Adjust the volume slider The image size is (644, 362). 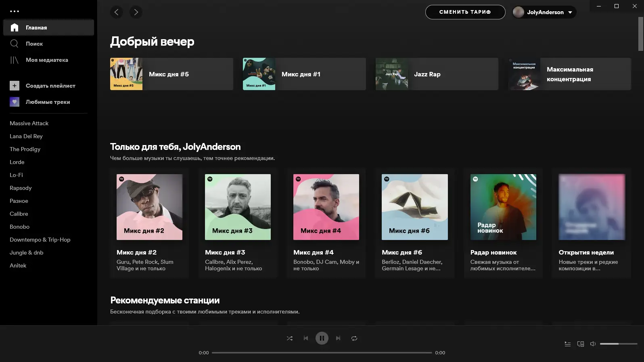[619, 344]
